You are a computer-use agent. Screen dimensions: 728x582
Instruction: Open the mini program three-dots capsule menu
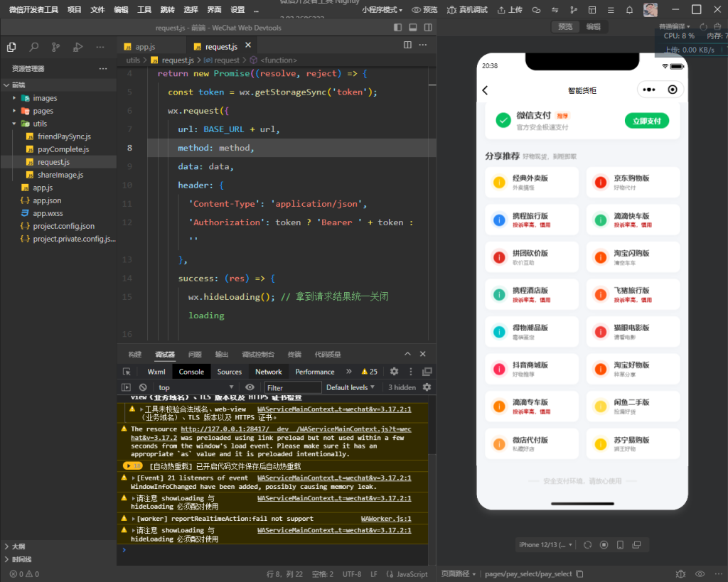648,90
